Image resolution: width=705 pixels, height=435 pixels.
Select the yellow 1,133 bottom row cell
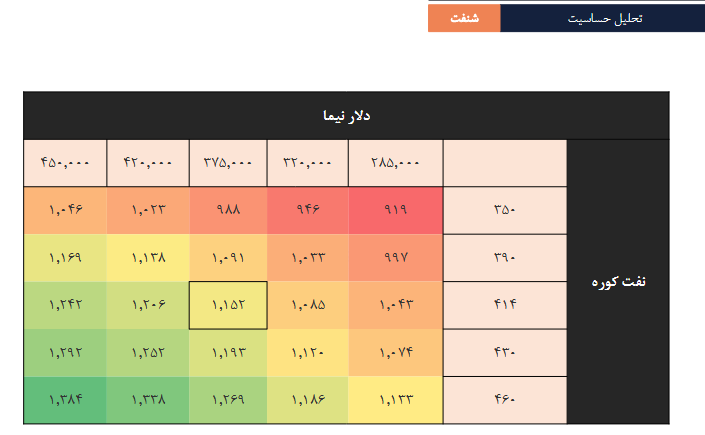point(395,400)
